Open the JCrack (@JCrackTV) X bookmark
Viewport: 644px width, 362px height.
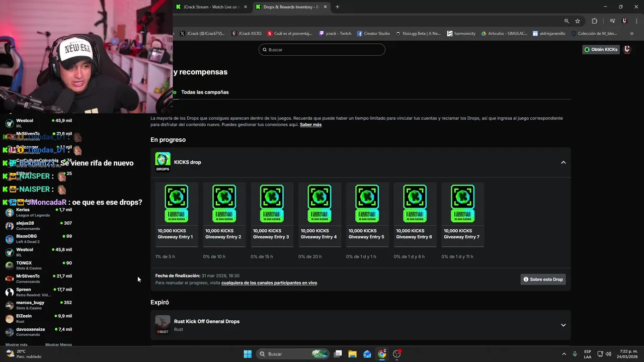(202, 33)
